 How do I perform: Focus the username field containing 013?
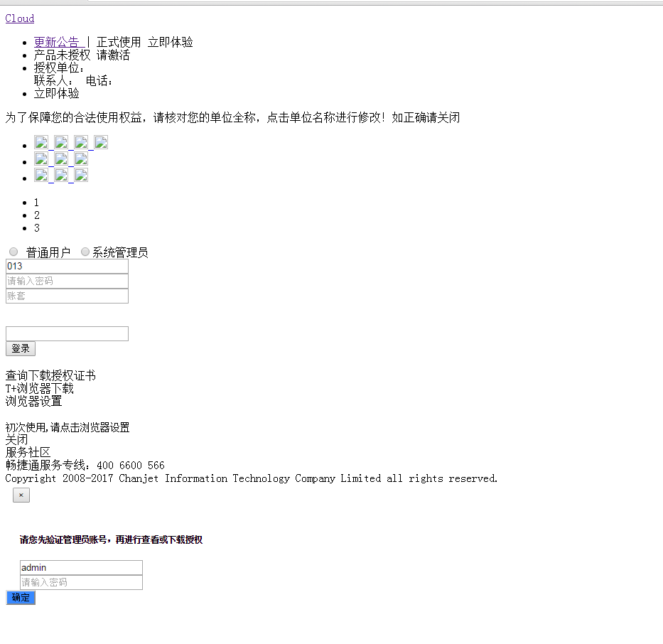point(67,267)
